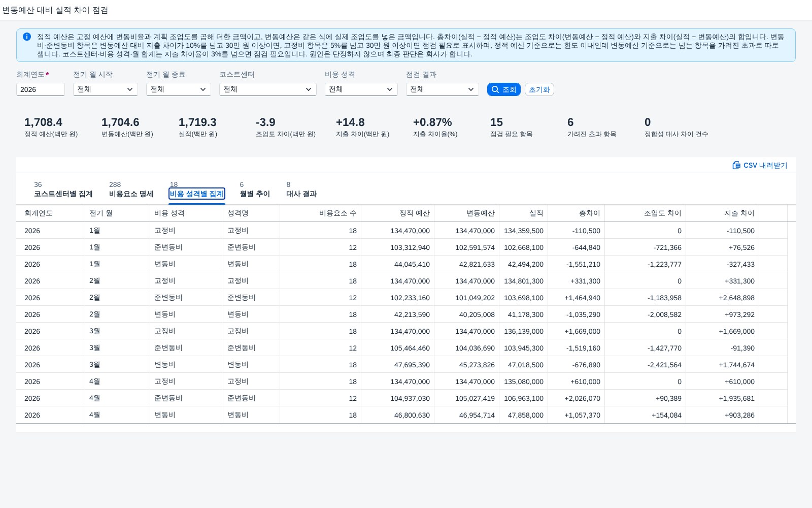Click the 초기화 reset button

coord(539,89)
